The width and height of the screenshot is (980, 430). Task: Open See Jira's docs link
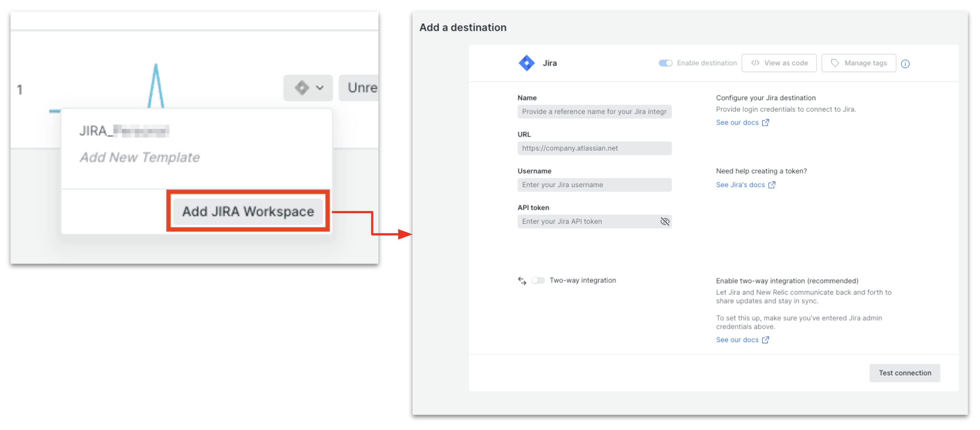(740, 185)
